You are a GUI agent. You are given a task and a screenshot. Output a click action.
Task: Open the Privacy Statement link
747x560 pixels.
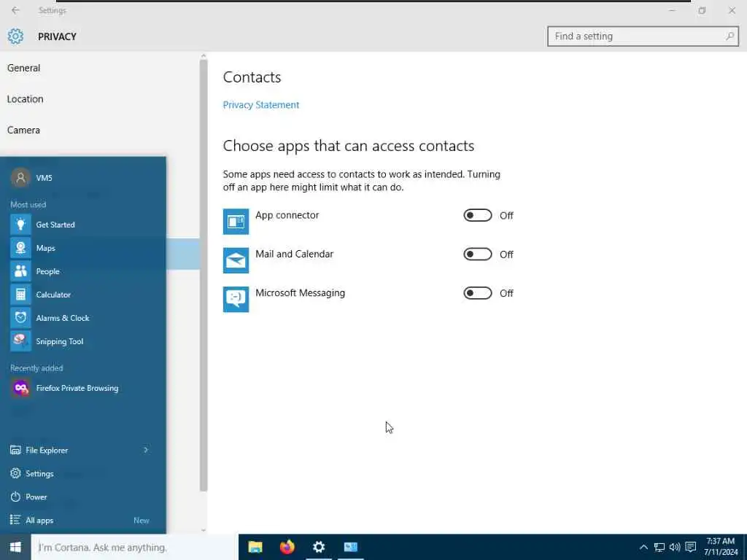(261, 105)
